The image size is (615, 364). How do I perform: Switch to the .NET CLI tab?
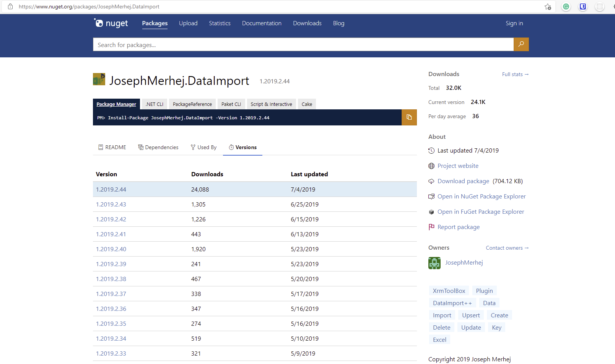pos(154,104)
